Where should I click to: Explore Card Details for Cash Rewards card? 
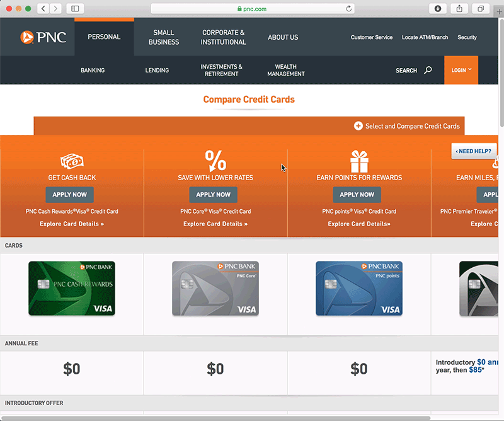tap(72, 224)
